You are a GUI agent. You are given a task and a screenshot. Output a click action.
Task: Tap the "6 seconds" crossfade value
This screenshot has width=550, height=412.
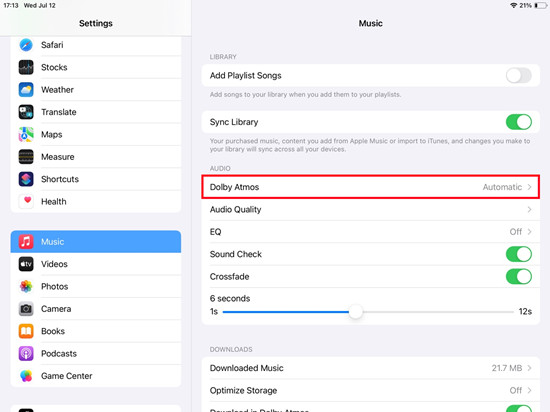point(230,299)
